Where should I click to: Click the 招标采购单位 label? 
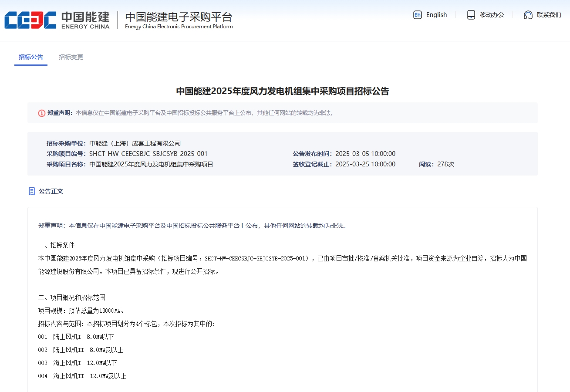coord(67,143)
